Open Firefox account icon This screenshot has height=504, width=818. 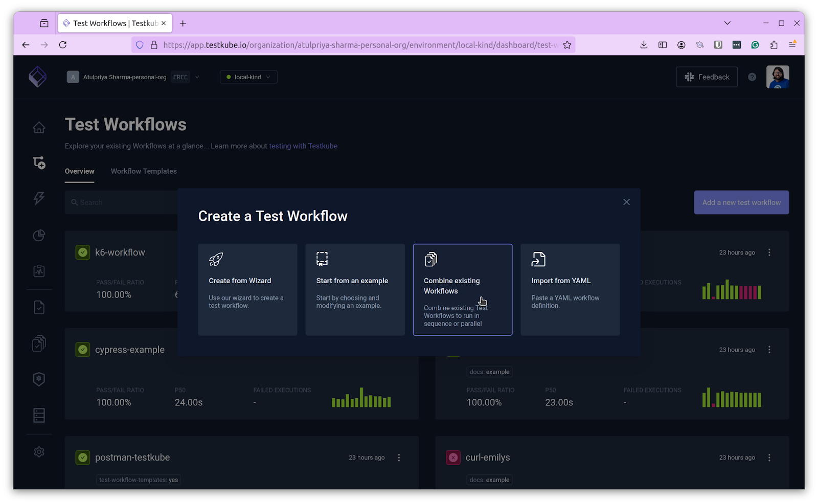click(681, 45)
